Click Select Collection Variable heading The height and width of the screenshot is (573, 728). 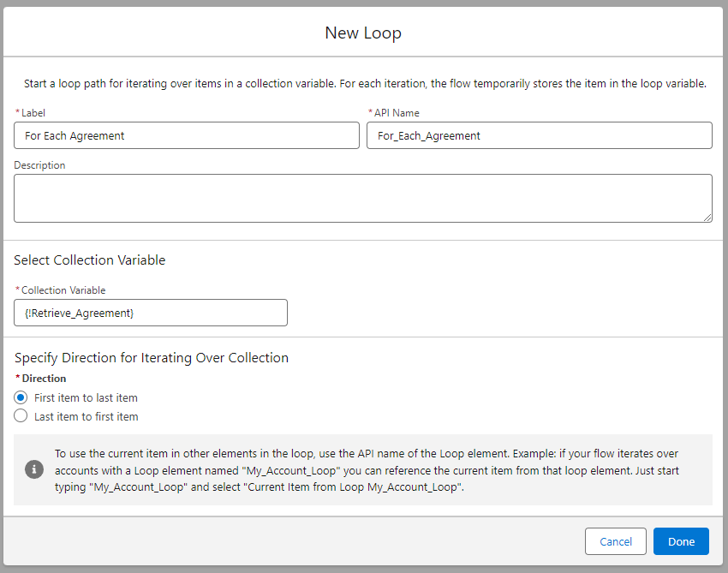coord(90,260)
